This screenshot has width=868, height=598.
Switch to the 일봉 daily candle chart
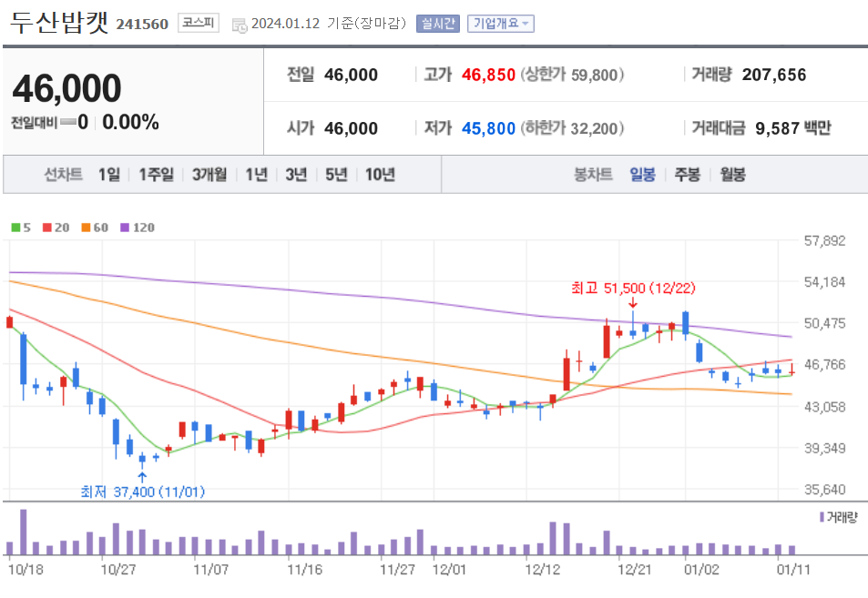643,175
